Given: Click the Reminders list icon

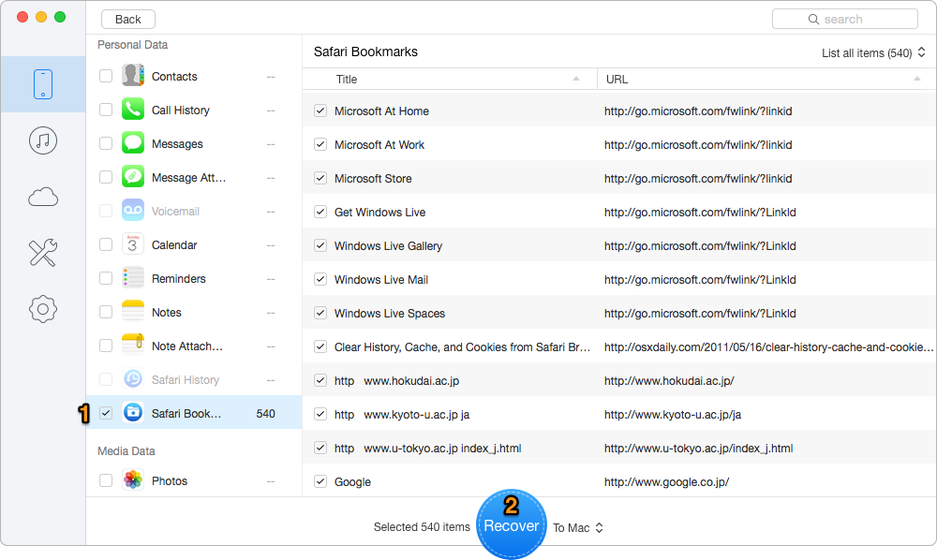Looking at the screenshot, I should [133, 277].
